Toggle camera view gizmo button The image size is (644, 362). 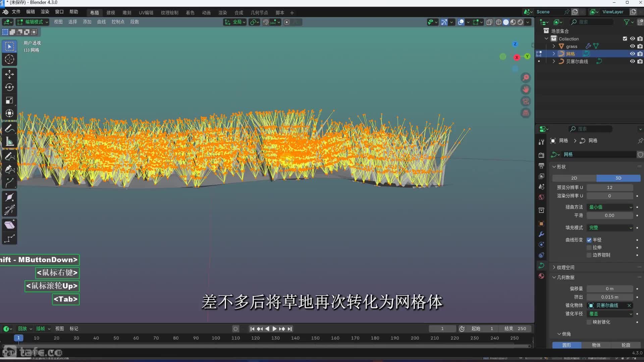click(526, 101)
